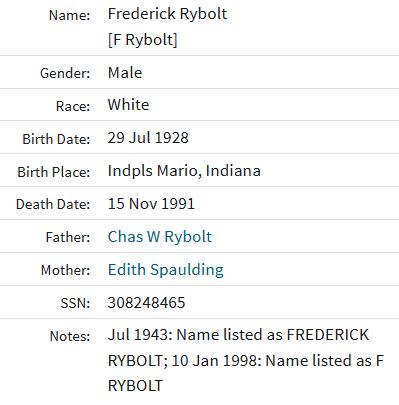Select the death date 15 Nov 1991
The image size is (399, 405).
(151, 204)
